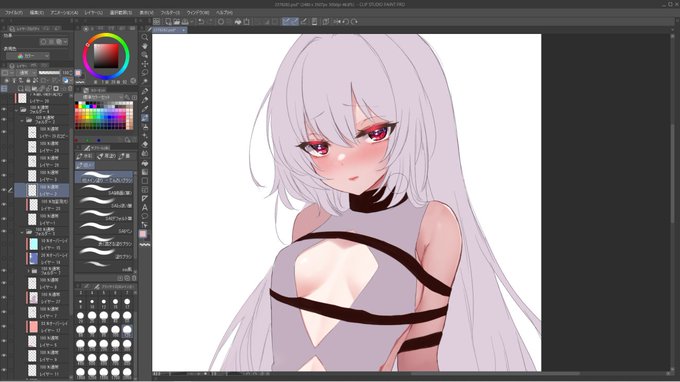
Task: Switch to the 水彩 sub tool group
Action: pyautogui.click(x=85, y=156)
